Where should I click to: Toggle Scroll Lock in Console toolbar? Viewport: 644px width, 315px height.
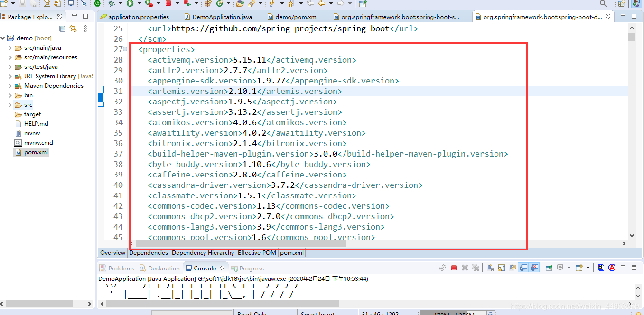502,268
